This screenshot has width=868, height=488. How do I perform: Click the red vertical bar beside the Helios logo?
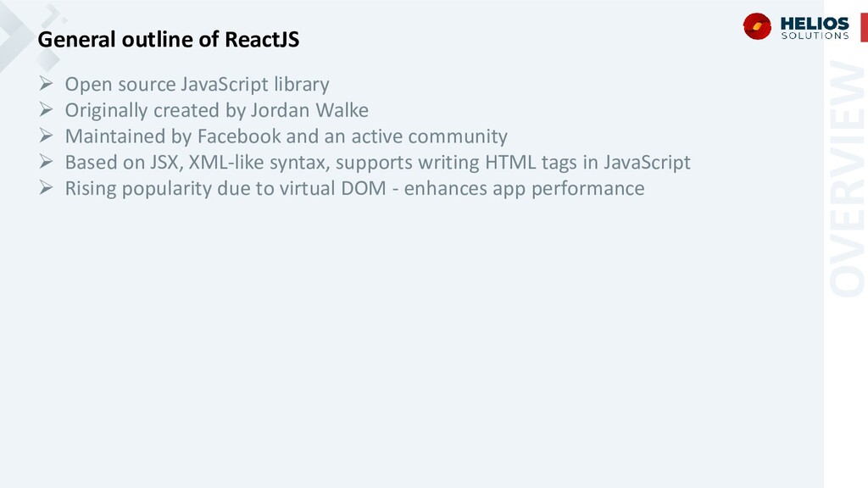coord(864,27)
